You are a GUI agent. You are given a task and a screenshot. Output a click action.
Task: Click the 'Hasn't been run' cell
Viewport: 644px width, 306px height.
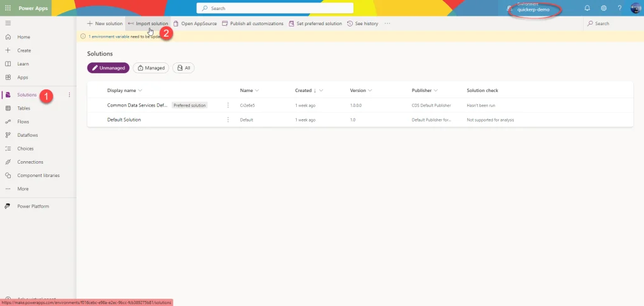coord(481,106)
